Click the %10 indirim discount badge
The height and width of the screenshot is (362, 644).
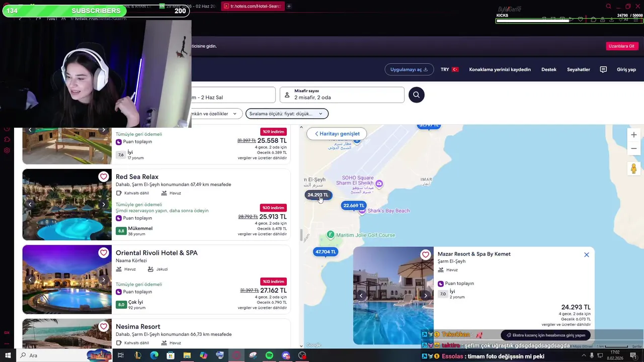[x=273, y=208]
